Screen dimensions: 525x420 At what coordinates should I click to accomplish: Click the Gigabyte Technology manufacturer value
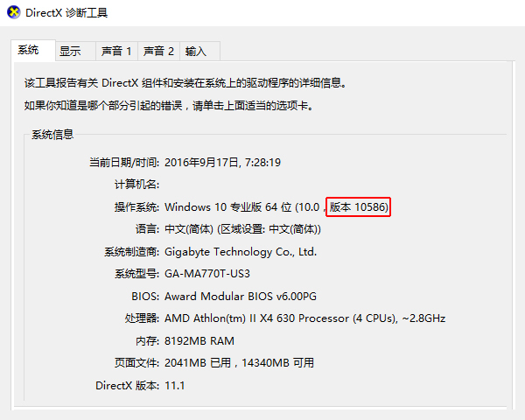(241, 252)
